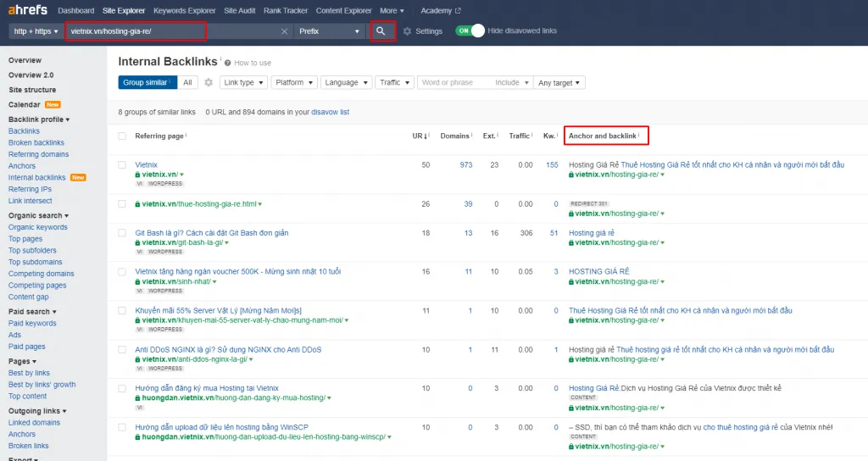Click the lock icon next to vietnix.vn/

coord(138,175)
